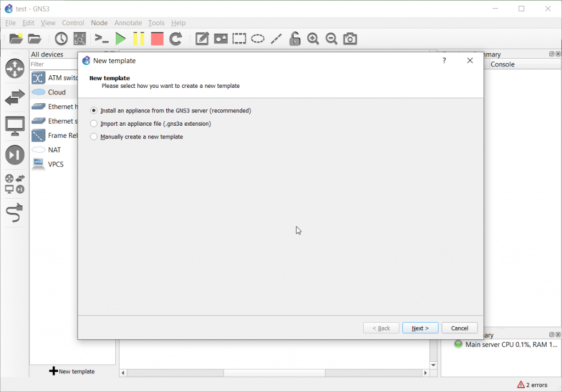Select VPCS in device list
562x392 pixels.
(54, 164)
